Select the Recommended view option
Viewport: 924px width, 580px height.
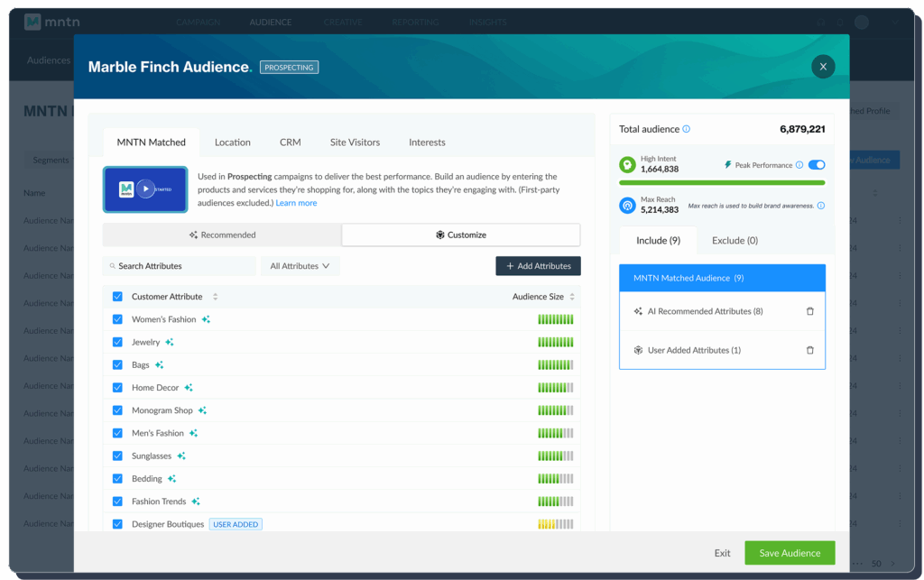tap(222, 235)
